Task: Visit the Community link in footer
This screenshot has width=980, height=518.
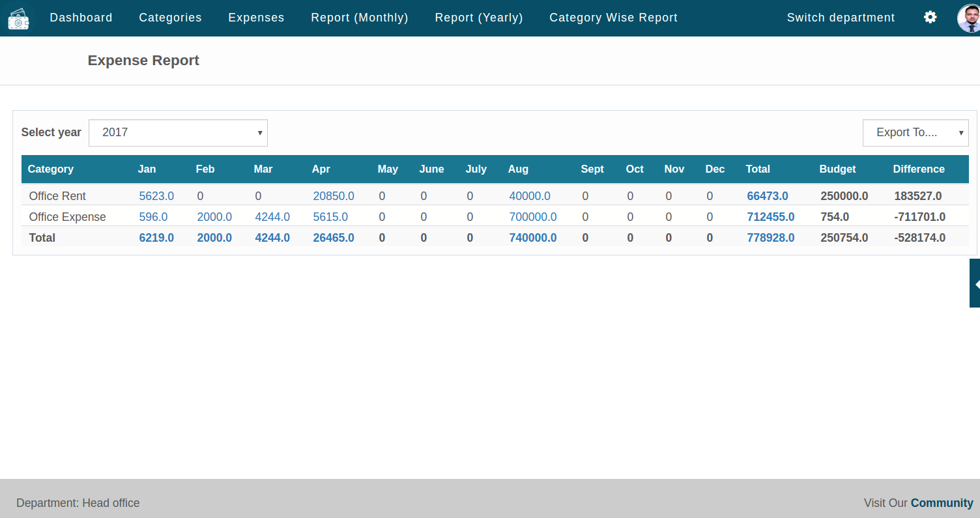Action: (x=942, y=502)
